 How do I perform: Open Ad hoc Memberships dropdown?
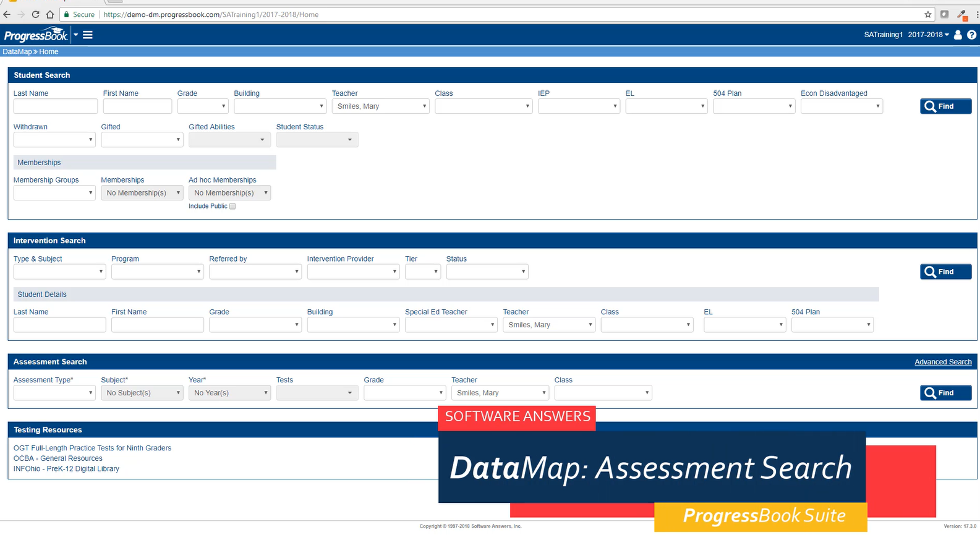pyautogui.click(x=230, y=193)
